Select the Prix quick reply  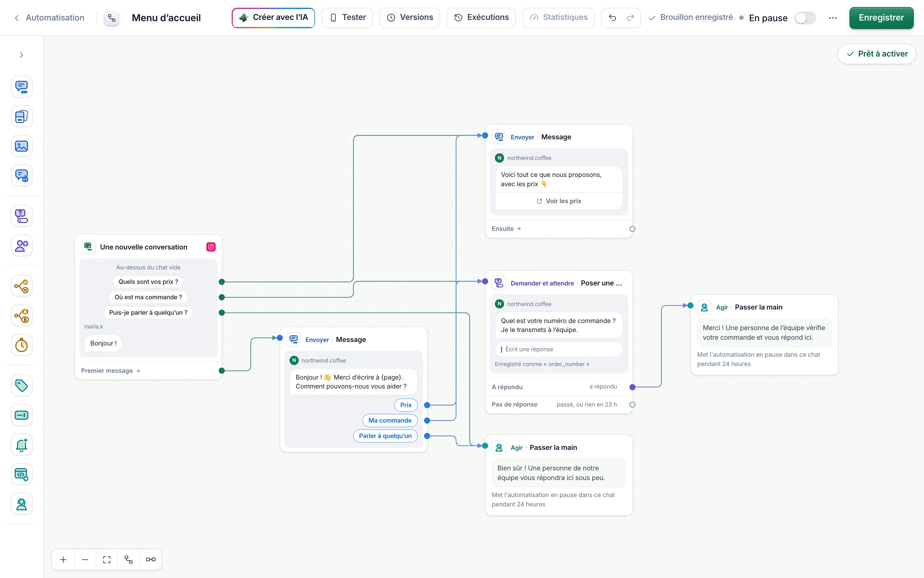406,405
